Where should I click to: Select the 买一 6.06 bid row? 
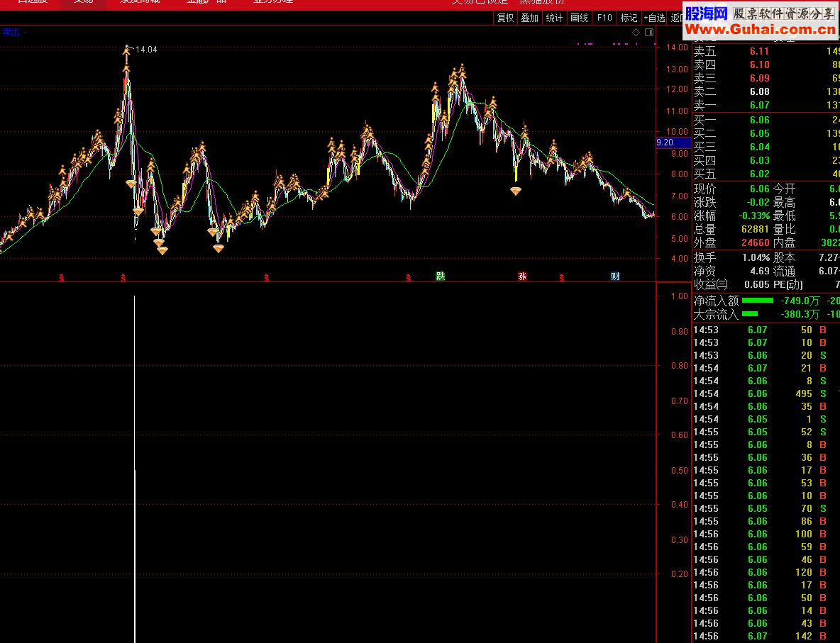pyautogui.click(x=767, y=120)
